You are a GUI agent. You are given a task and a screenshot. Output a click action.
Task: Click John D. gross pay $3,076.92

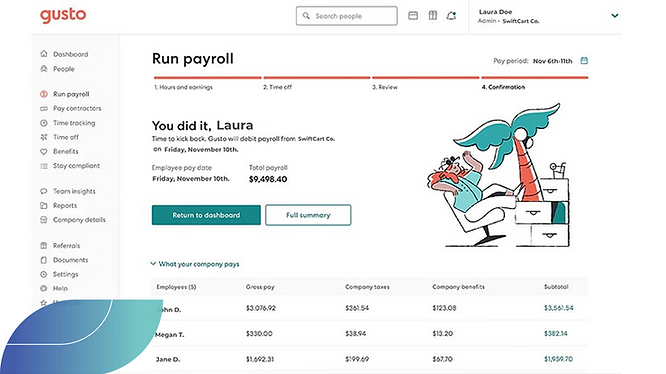click(261, 308)
